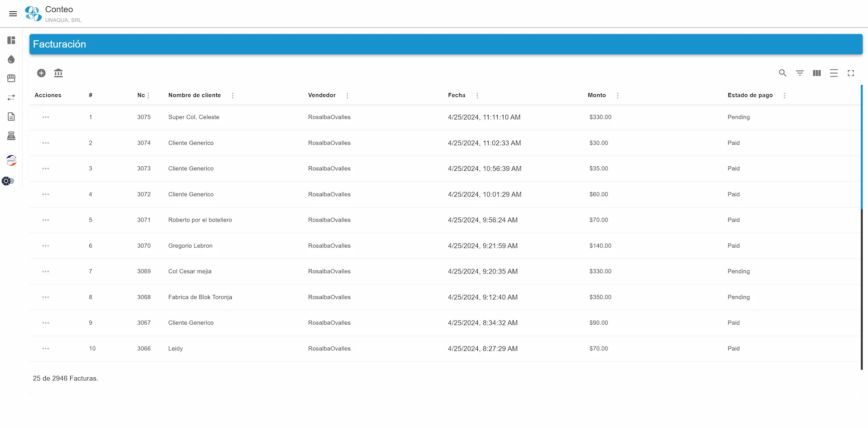Sort by Monto column header
The width and height of the screenshot is (868, 428).
tap(596, 95)
